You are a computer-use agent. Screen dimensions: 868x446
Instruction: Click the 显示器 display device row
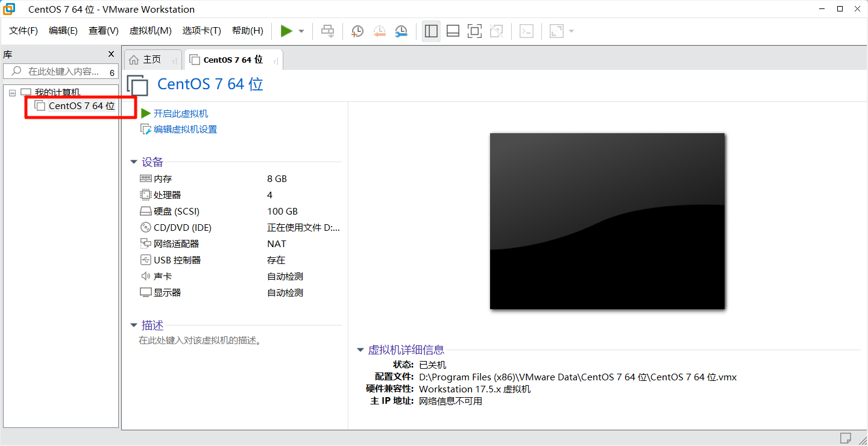click(239, 293)
